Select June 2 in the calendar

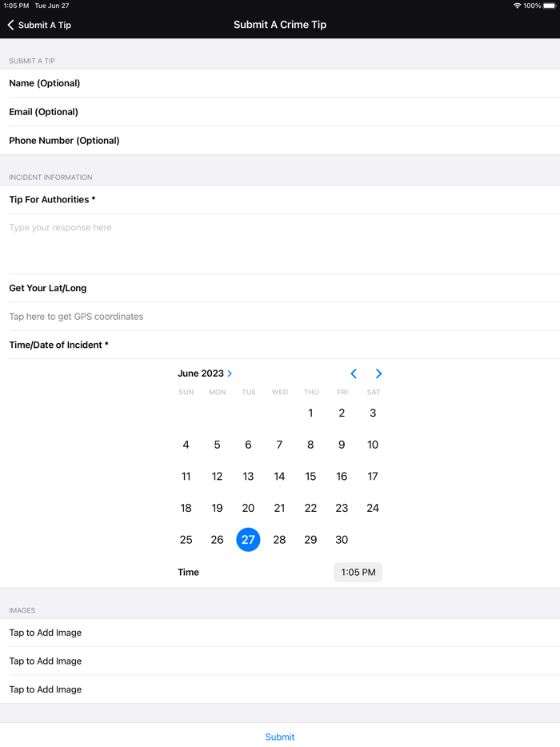click(x=342, y=413)
